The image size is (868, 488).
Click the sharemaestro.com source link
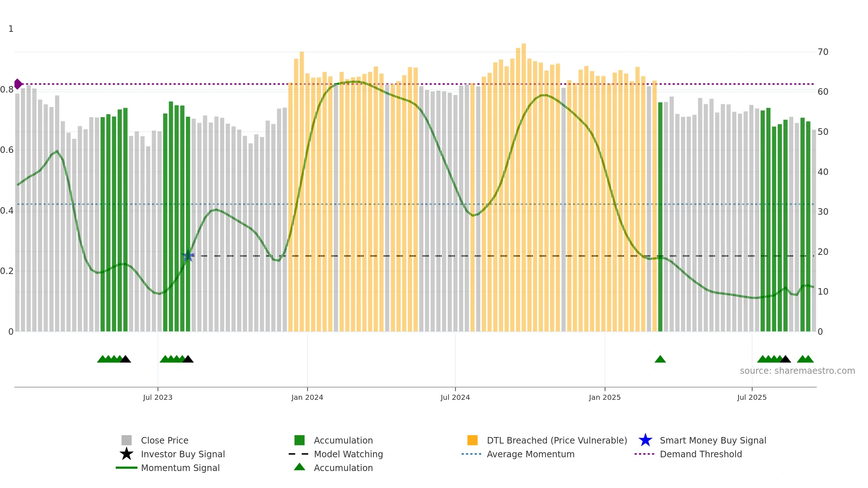click(x=797, y=371)
